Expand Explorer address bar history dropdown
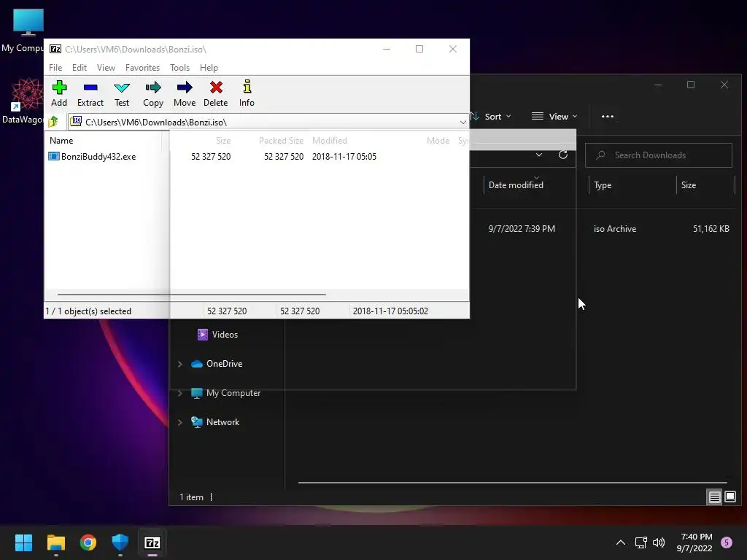Viewport: 747px width, 560px height. 539,155
